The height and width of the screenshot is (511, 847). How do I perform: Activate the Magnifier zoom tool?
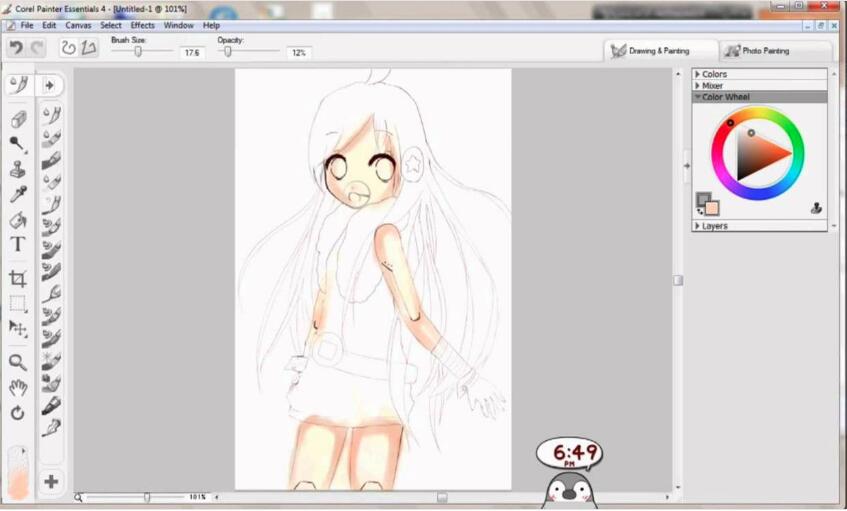tap(18, 362)
